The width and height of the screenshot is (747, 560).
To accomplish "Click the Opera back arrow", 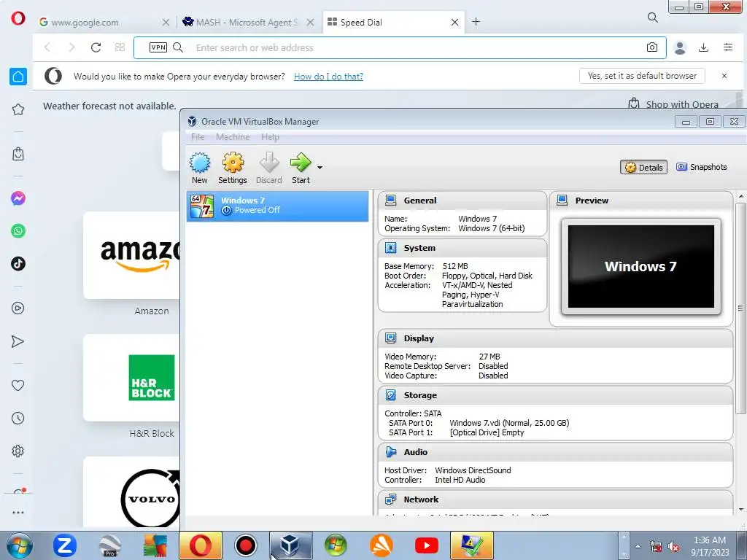I will coord(47,47).
